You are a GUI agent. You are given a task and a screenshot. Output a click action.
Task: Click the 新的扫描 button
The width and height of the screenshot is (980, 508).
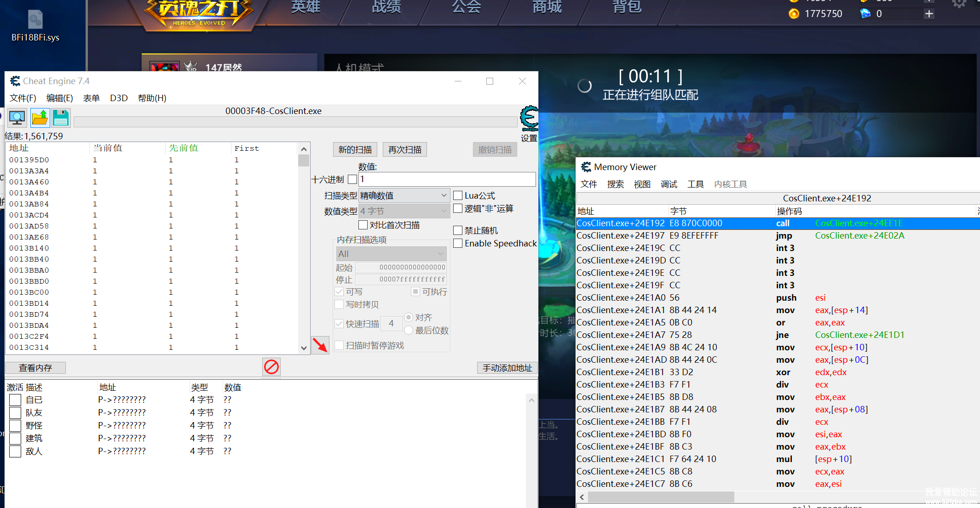click(x=355, y=149)
